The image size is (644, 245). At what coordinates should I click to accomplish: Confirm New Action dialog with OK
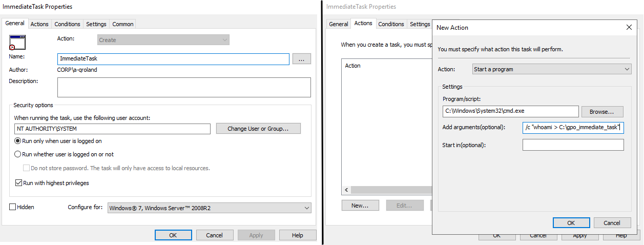coord(571,223)
